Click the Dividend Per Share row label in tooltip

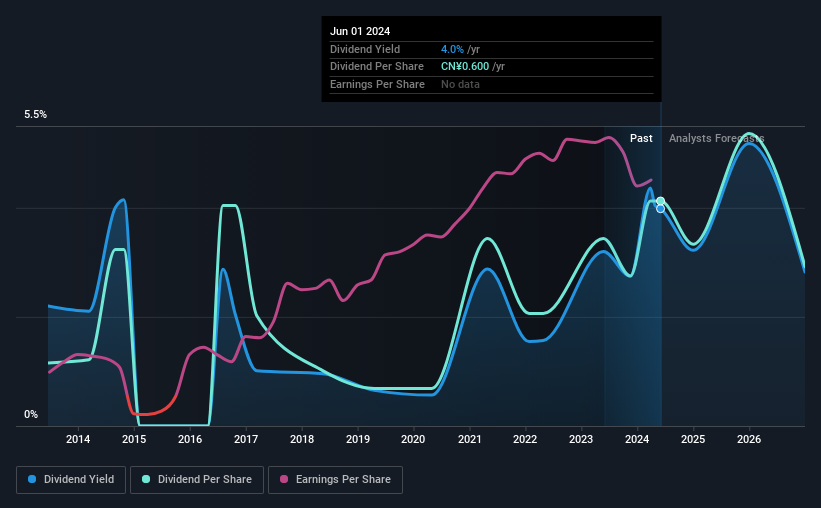pos(377,67)
